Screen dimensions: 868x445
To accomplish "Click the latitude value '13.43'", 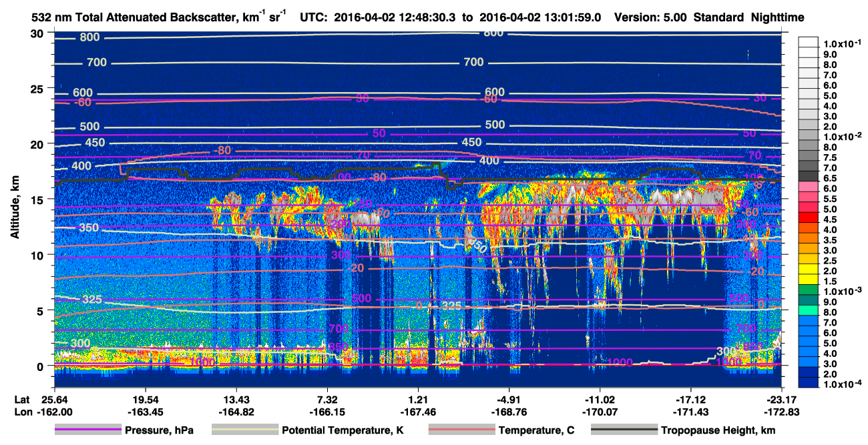I will tap(236, 399).
